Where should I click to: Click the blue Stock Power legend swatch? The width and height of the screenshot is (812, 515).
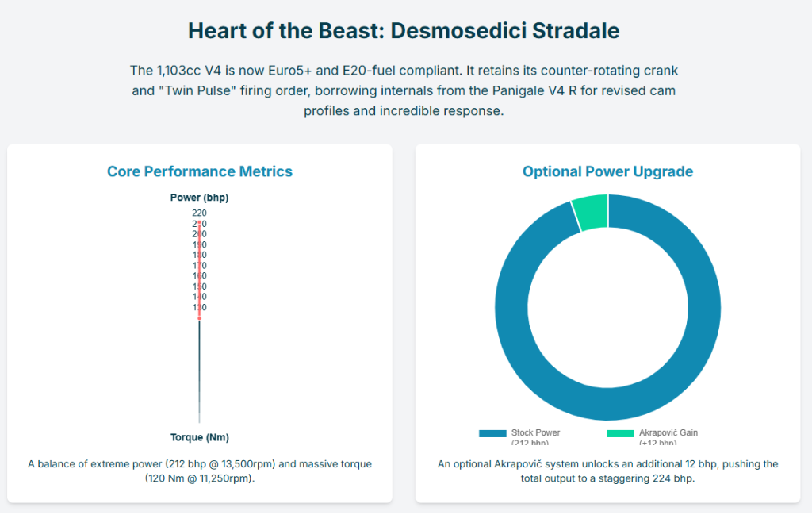click(492, 433)
